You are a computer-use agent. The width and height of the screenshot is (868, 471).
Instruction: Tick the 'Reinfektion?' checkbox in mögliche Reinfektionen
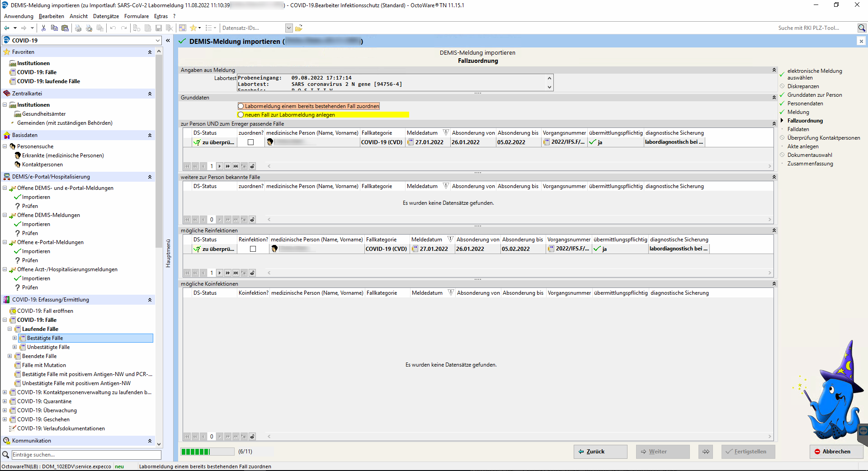(253, 249)
